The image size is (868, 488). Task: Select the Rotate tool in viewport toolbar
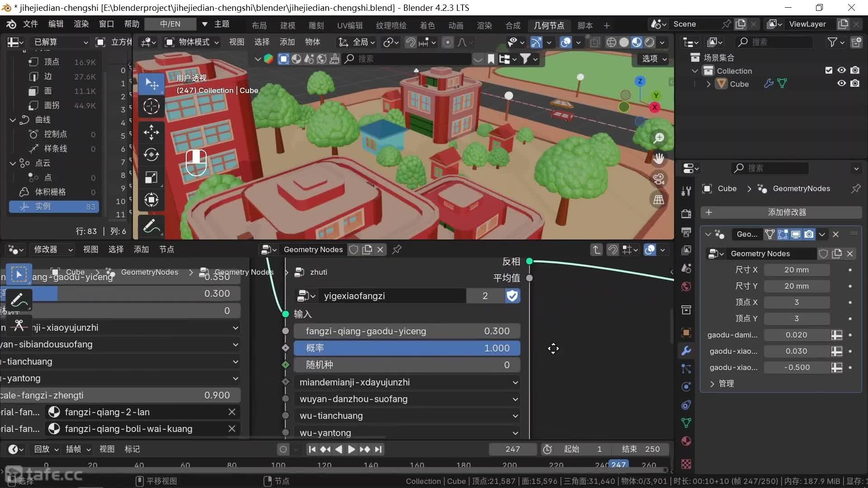click(x=151, y=155)
